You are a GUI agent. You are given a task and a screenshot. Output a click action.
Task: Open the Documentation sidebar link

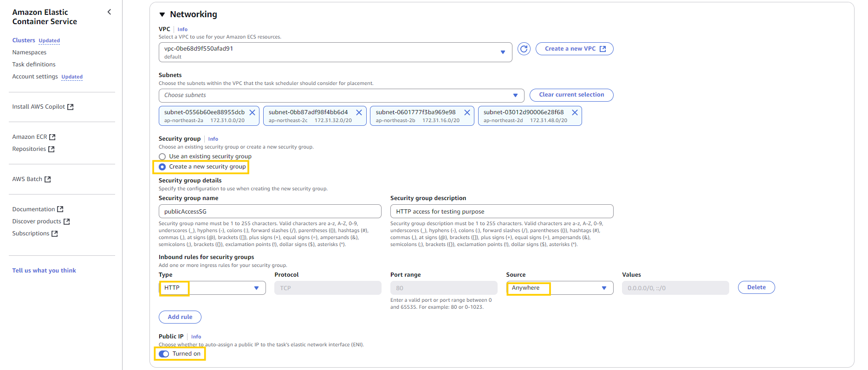pyautogui.click(x=34, y=209)
